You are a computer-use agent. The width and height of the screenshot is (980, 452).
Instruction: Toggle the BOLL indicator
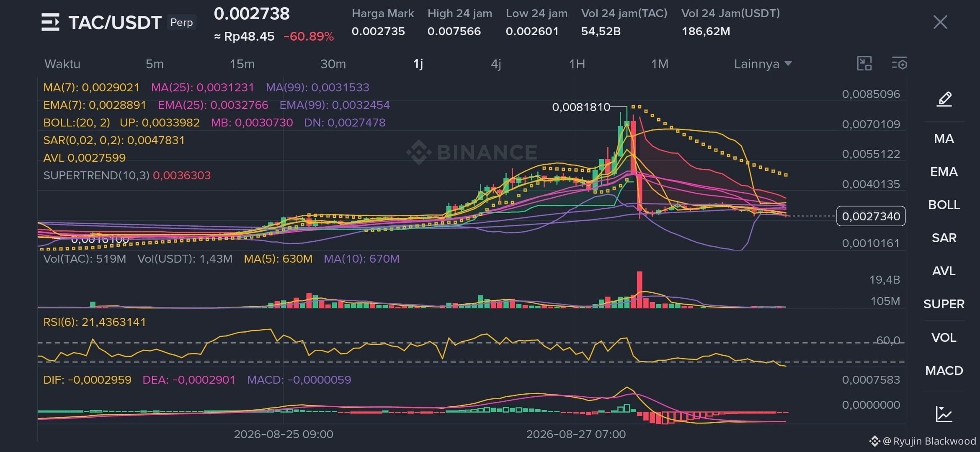[x=944, y=205]
